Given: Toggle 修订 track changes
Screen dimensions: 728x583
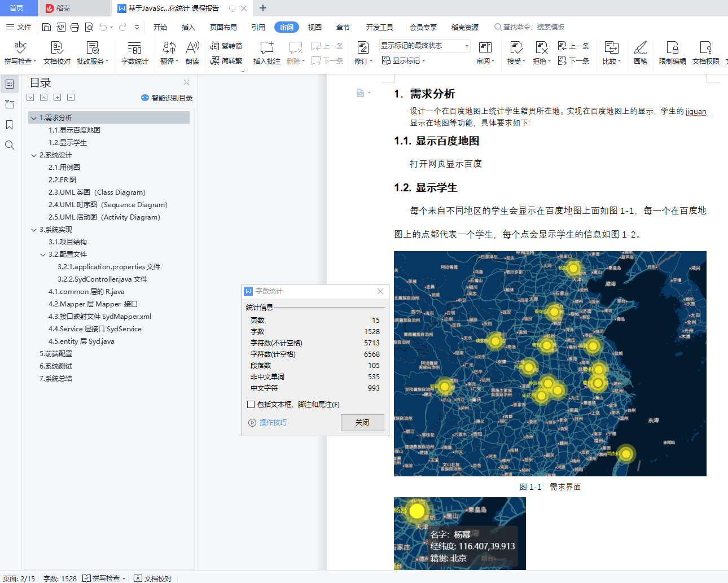Looking at the screenshot, I should [363, 53].
